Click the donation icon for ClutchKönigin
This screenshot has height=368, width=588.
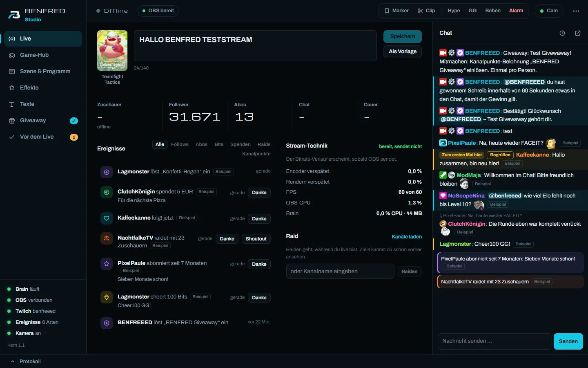click(107, 192)
